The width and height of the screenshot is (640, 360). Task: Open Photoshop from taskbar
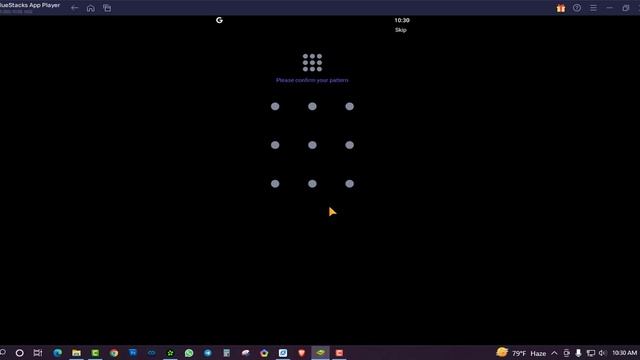click(x=133, y=353)
